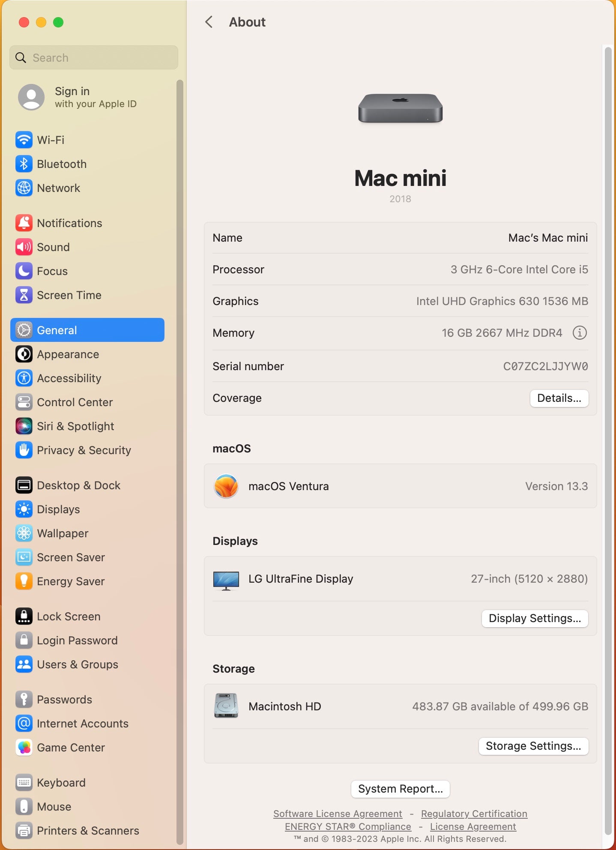Select the Internet Accounts @ icon
The image size is (616, 850).
[x=24, y=724]
